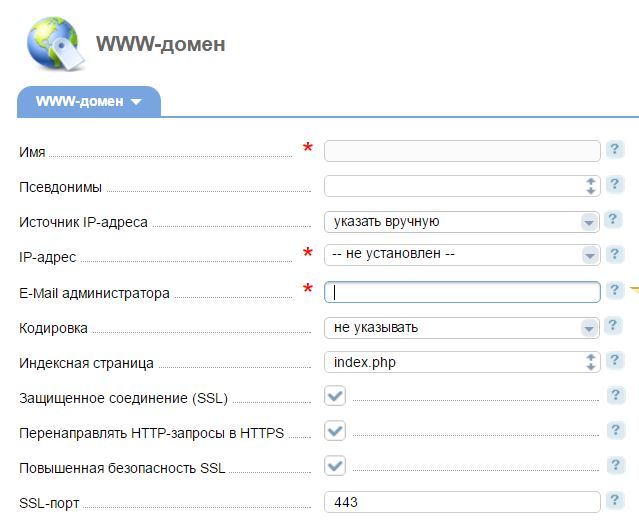This screenshot has width=639, height=520.
Task: Click the Псевдонимы label text
Action: click(x=60, y=187)
